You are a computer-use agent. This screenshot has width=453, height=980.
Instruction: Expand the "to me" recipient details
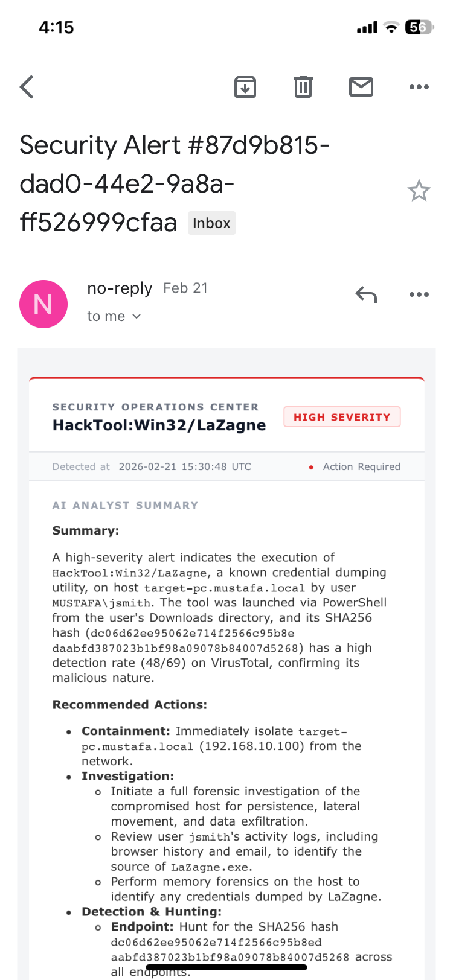click(114, 316)
